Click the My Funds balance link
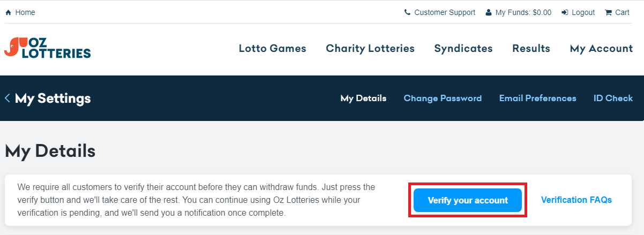 click(523, 12)
